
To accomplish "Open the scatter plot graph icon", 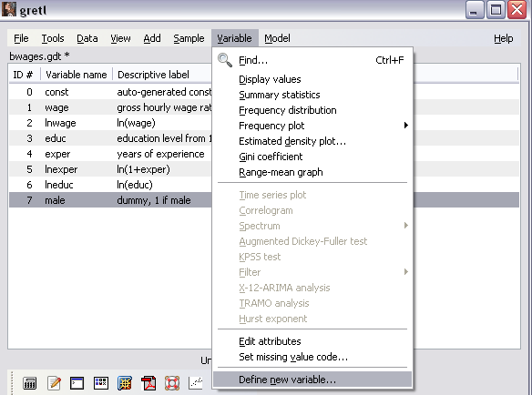I will click(196, 383).
